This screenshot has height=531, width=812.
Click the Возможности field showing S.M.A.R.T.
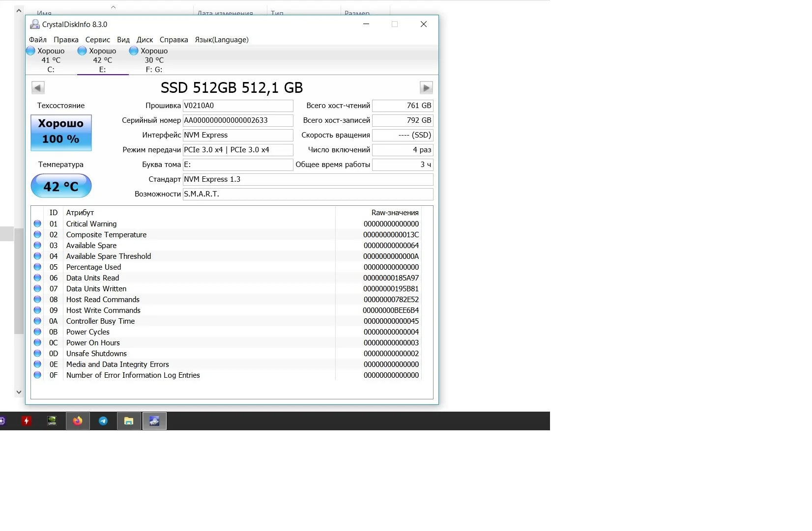pos(308,194)
